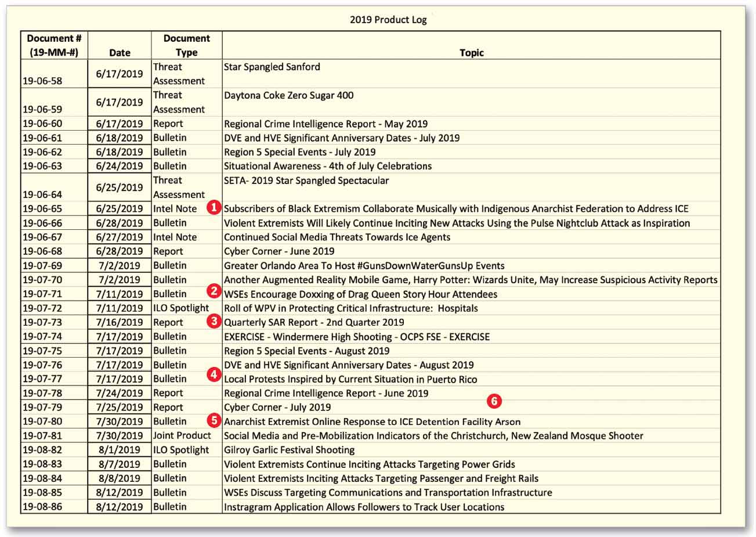Click the Joint Product document type cell

click(182, 435)
